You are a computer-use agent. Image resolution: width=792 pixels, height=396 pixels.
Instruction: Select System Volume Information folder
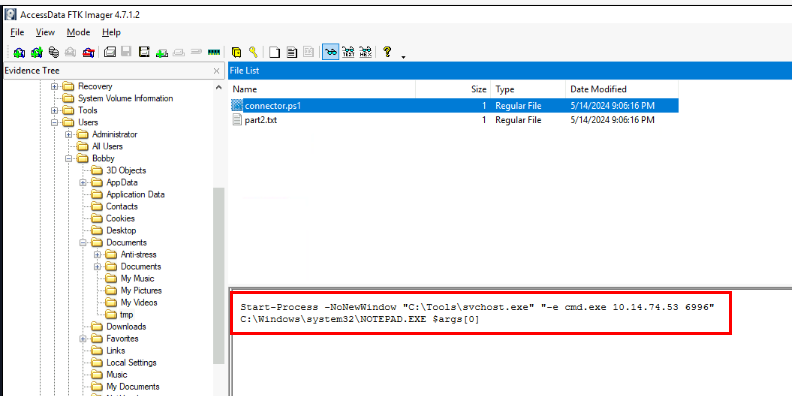pos(125,98)
